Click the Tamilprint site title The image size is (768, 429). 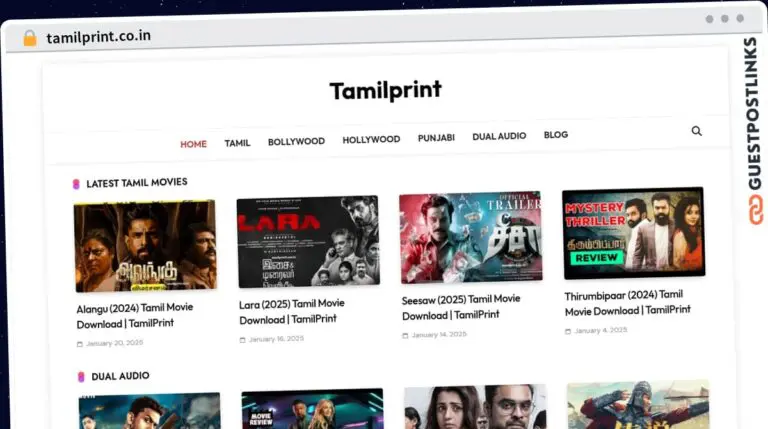(385, 91)
